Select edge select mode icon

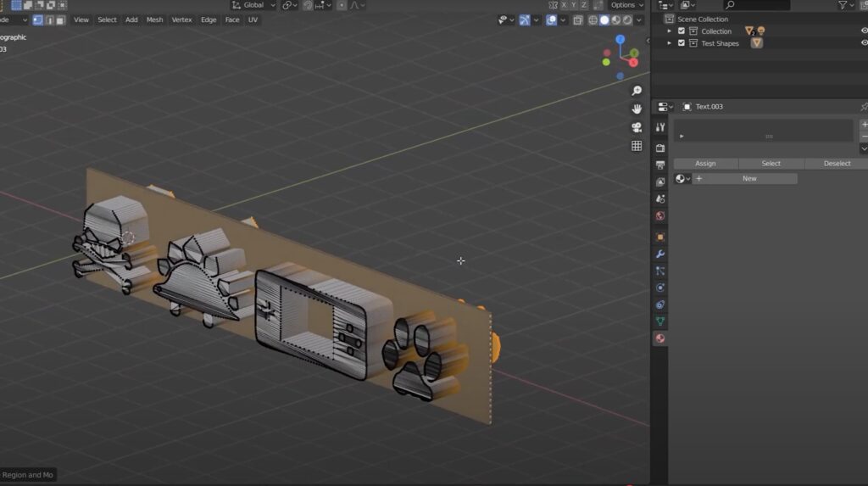point(49,20)
